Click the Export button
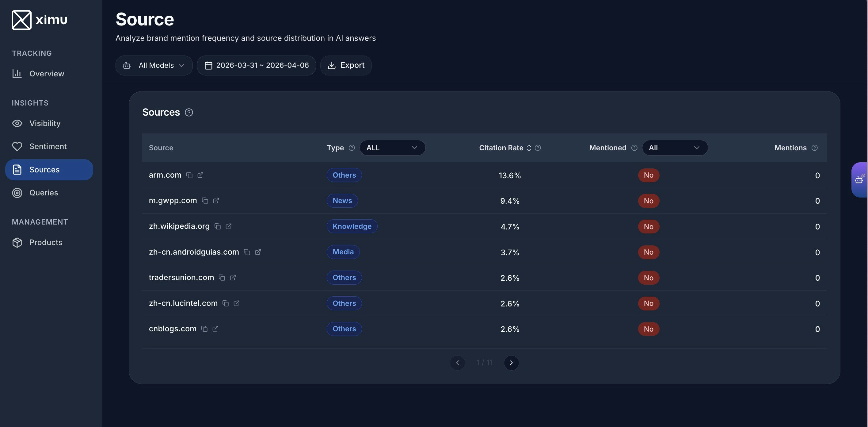The width and height of the screenshot is (868, 427). point(346,65)
